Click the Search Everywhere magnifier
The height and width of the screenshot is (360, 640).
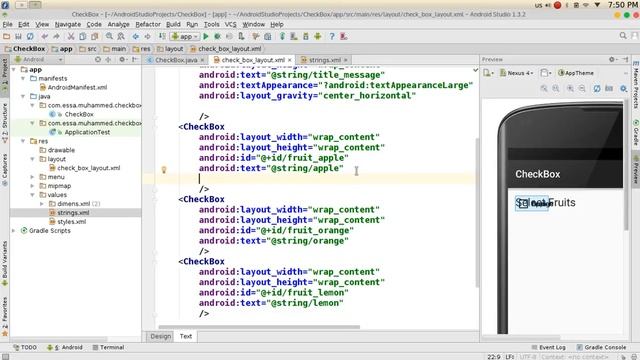(x=623, y=36)
